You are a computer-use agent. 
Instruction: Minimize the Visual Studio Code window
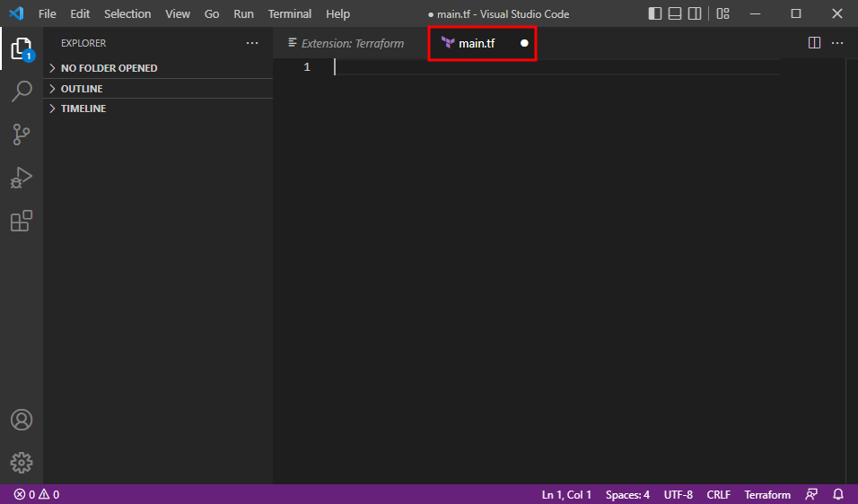coord(755,13)
